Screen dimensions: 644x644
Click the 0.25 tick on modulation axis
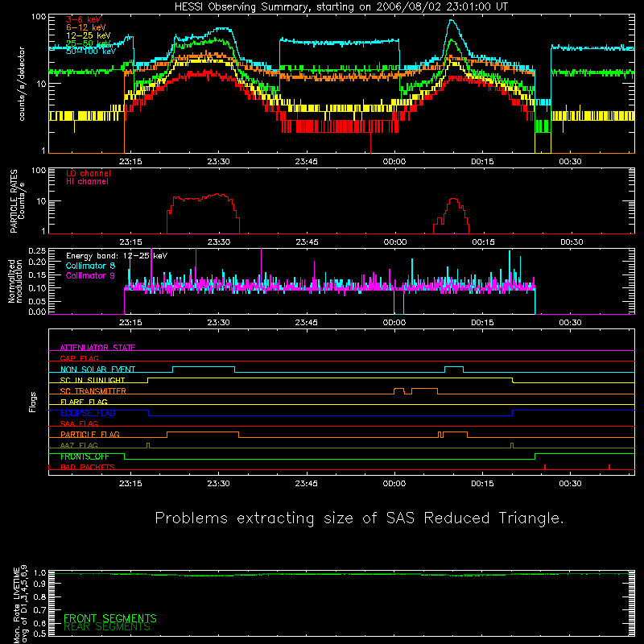37,251
